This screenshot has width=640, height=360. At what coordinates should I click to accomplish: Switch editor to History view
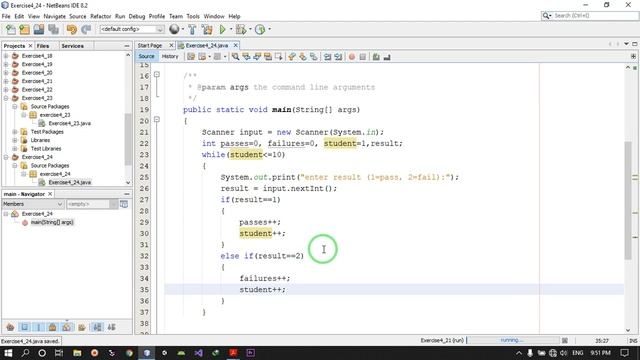pos(170,56)
